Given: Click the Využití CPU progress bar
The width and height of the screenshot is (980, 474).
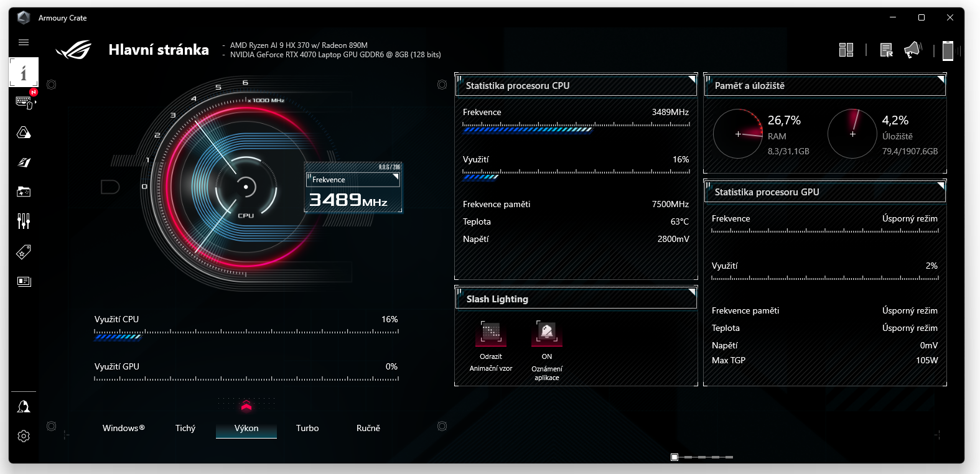Looking at the screenshot, I should point(246,335).
